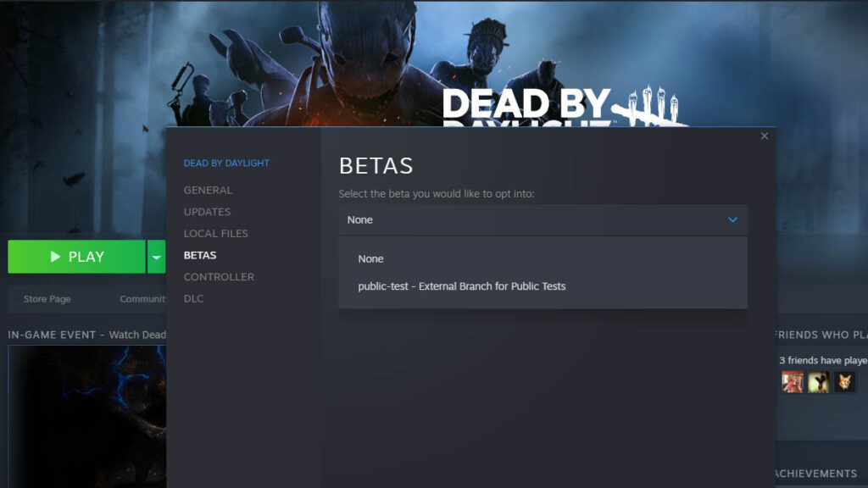Switch to the UPDATES section
This screenshot has width=868, height=488.
(207, 212)
